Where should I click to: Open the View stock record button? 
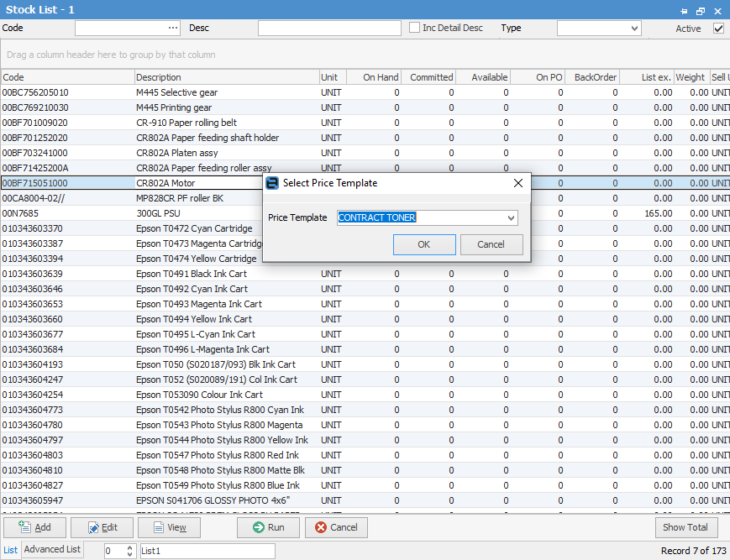click(169, 527)
